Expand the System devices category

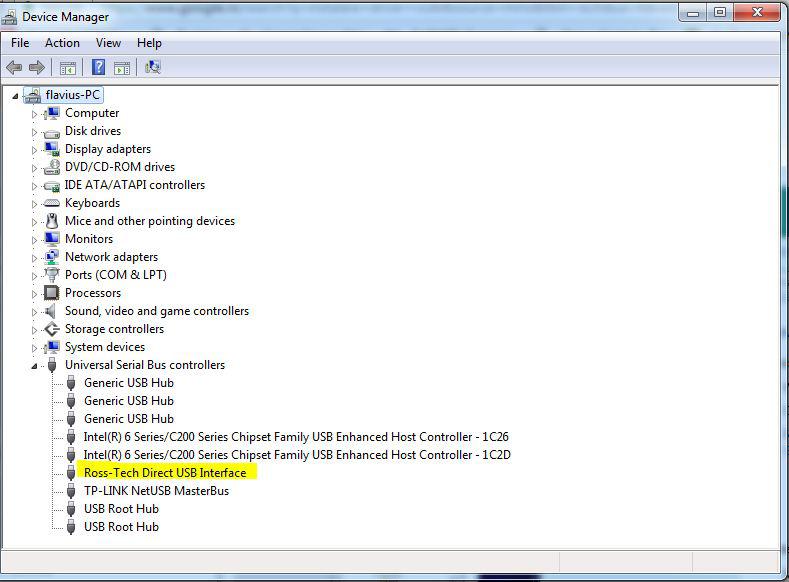pos(34,348)
